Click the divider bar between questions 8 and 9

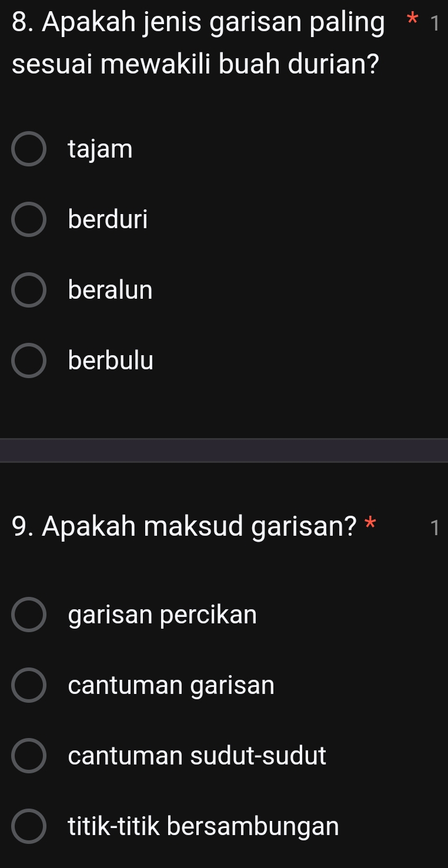(224, 450)
